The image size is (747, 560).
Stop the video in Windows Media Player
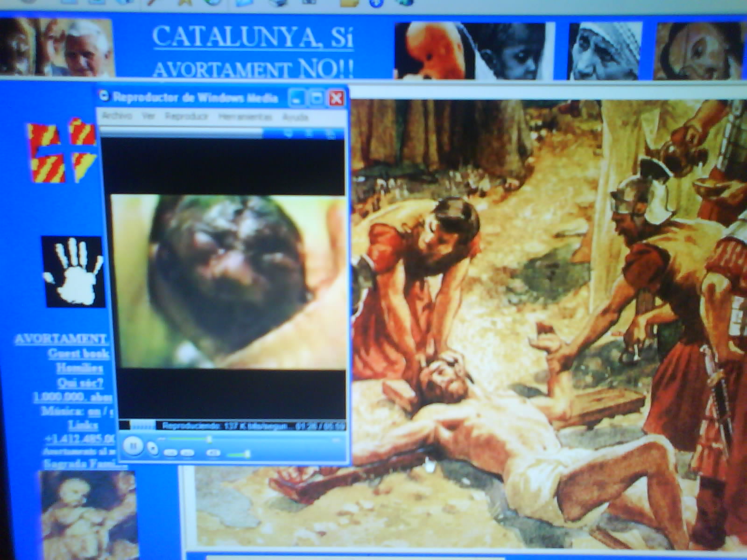152,448
